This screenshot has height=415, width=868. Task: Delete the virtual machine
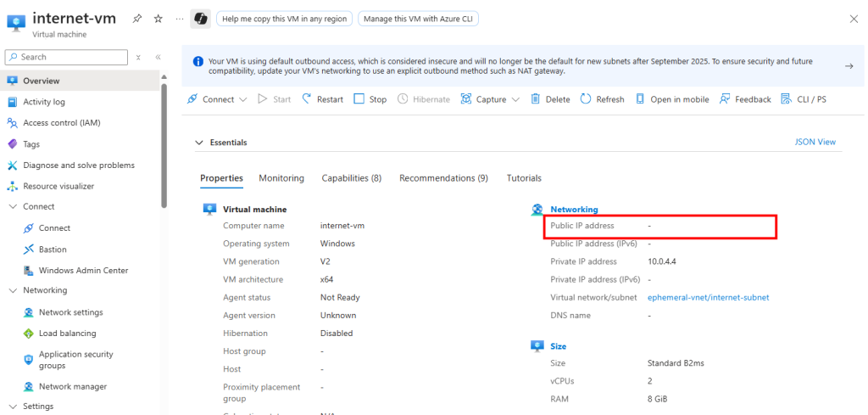(x=550, y=99)
